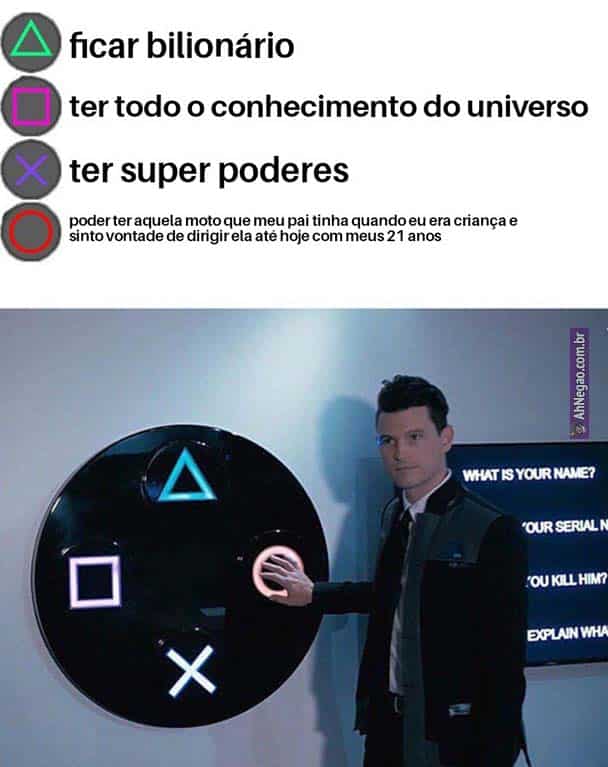Choose the 'ter super poderes' option
The image size is (608, 767).
209,171
